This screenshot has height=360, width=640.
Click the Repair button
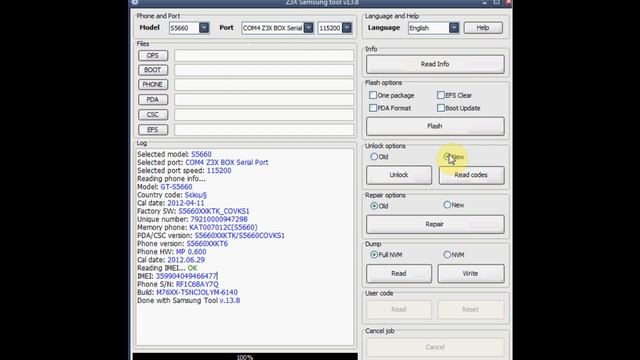tap(435, 224)
